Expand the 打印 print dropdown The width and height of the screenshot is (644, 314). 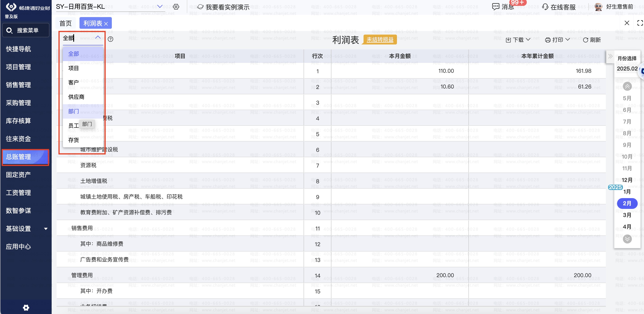click(x=557, y=40)
